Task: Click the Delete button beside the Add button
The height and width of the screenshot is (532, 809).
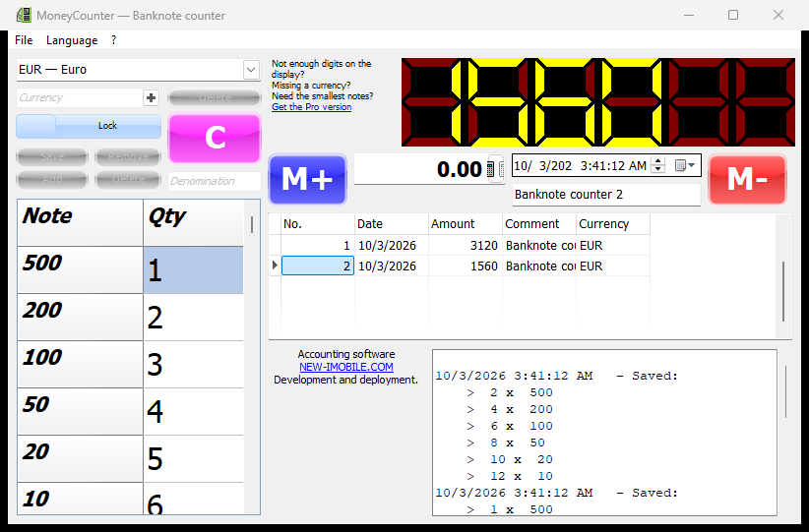Action: (x=129, y=179)
